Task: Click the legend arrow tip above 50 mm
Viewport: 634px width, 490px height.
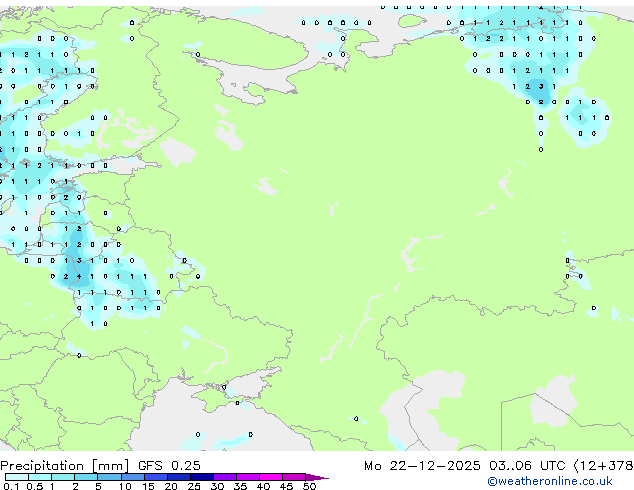Action: pyautogui.click(x=317, y=477)
